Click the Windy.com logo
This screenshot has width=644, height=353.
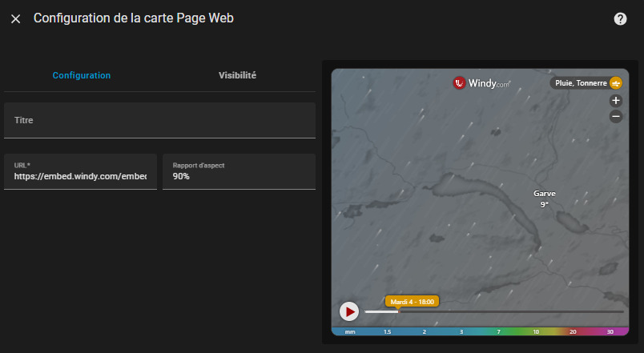pyautogui.click(x=481, y=82)
